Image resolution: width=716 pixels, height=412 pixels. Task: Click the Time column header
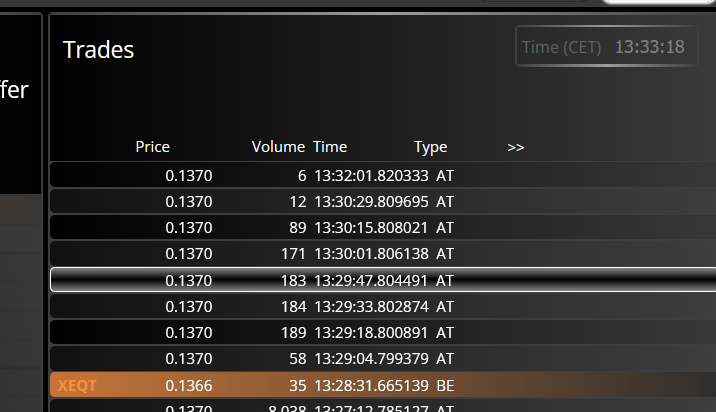click(330, 147)
